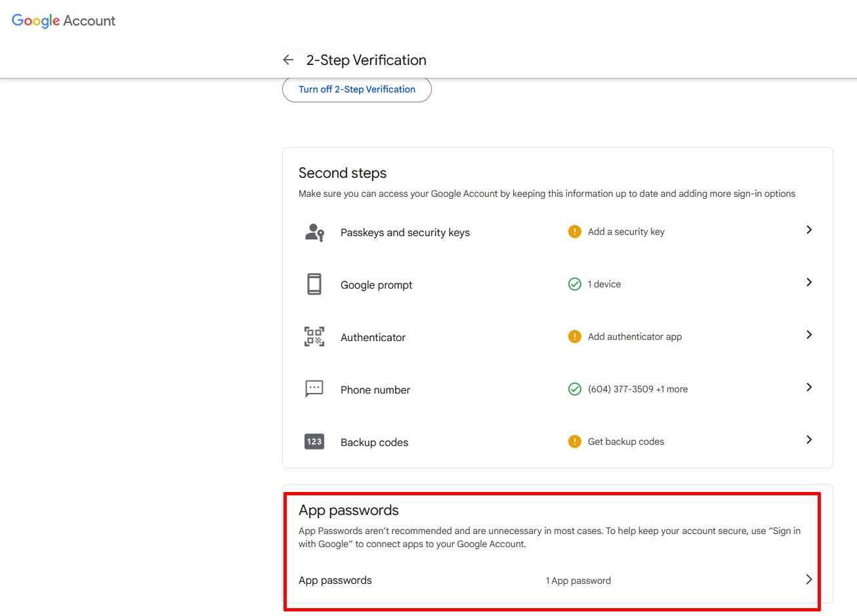Click the 'Get backup codes' text
The height and width of the screenshot is (616, 857).
point(626,441)
